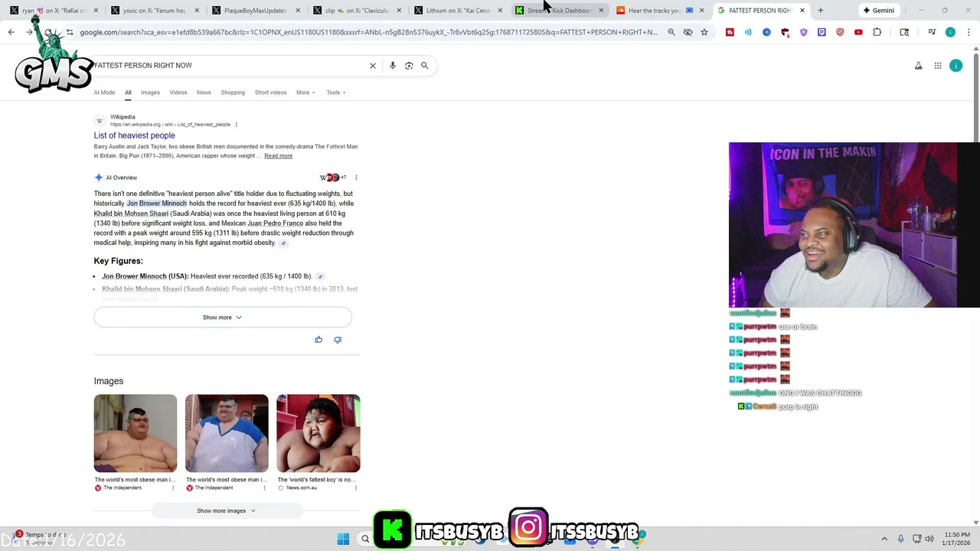Image resolution: width=980 pixels, height=551 pixels.
Task: Switch to Images search tab
Action: (x=150, y=93)
